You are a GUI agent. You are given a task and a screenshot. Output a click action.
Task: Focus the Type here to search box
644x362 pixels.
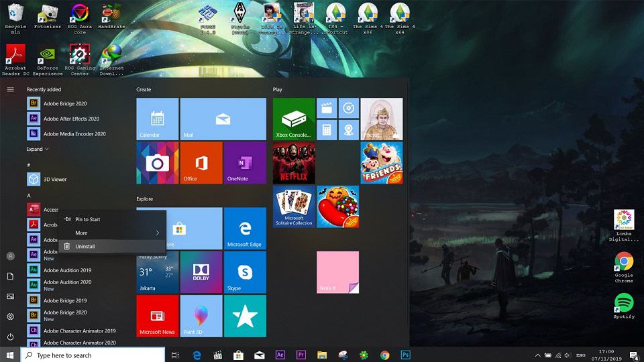coord(93,355)
